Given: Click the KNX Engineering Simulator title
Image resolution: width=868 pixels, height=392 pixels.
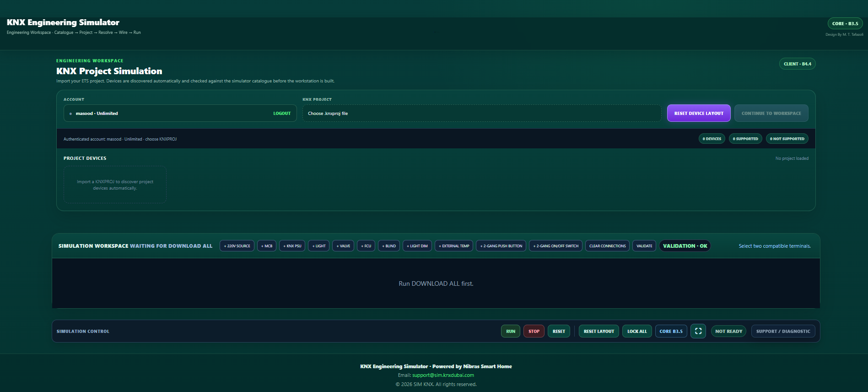Looking at the screenshot, I should 63,22.
